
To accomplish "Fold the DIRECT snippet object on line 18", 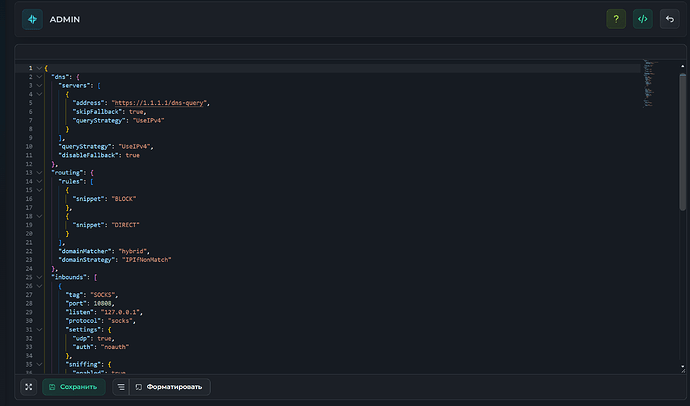I will pos(39,216).
